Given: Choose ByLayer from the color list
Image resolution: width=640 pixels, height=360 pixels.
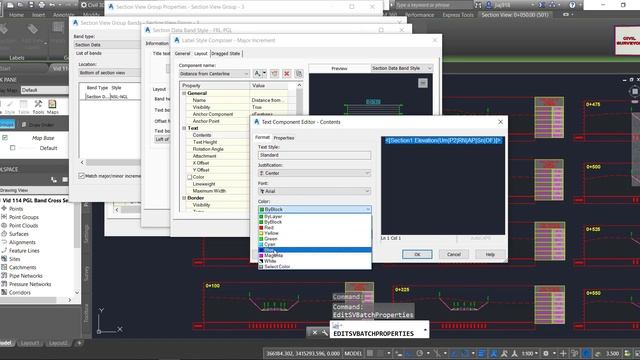Looking at the screenshot, I should (x=315, y=216).
